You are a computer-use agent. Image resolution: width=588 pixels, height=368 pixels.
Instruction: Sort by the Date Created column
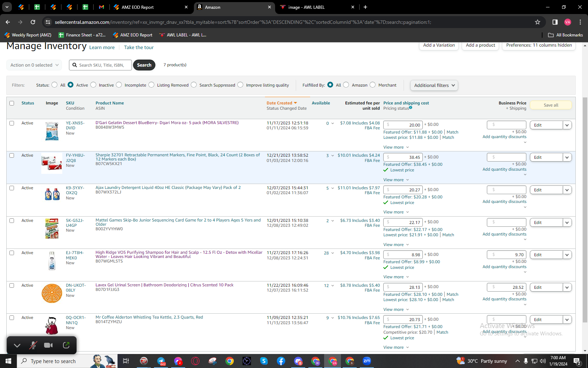click(282, 103)
